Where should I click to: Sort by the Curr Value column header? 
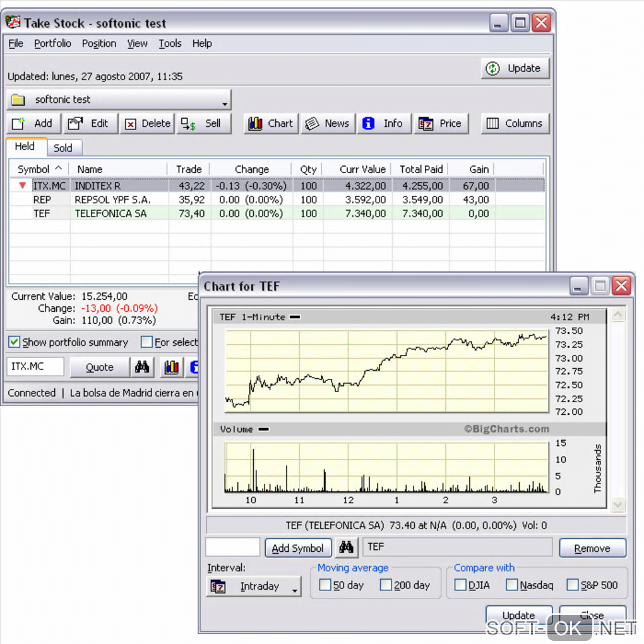point(357,169)
